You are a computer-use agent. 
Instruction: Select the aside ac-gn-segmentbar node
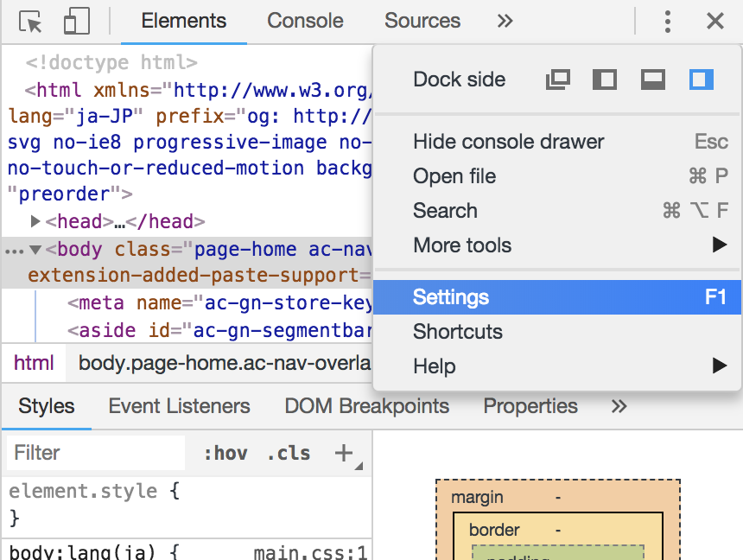pos(219,330)
